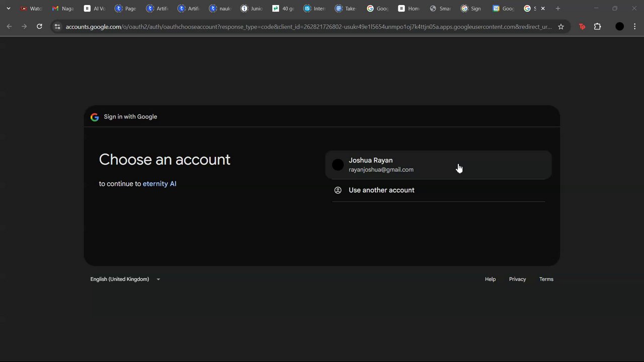Restore down the Chrome window
The image size is (644, 362).
615,9
